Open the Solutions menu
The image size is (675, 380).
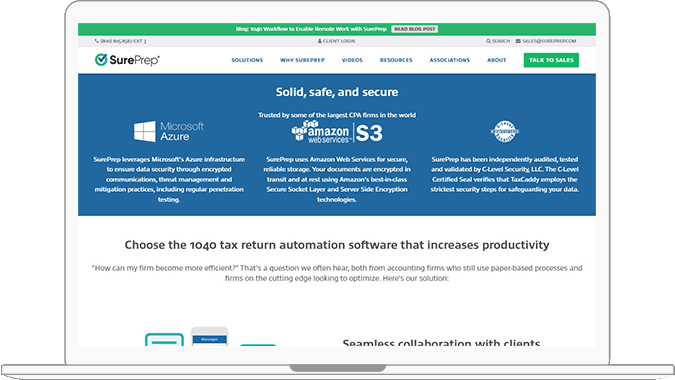pyautogui.click(x=247, y=60)
